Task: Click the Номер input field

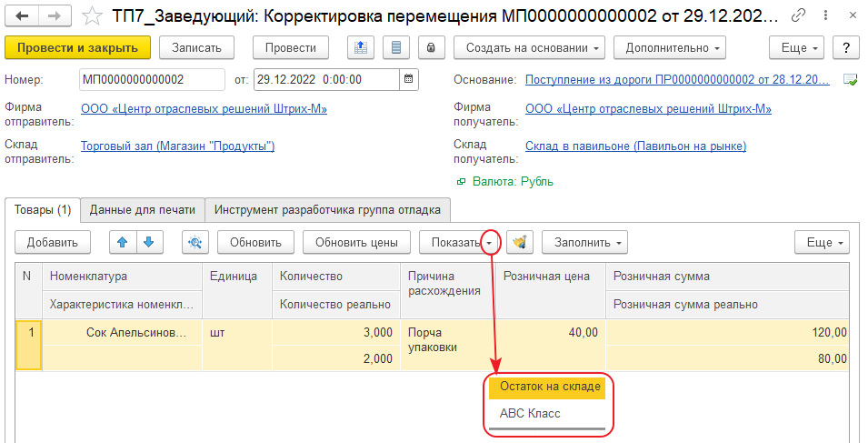Action: tap(151, 79)
